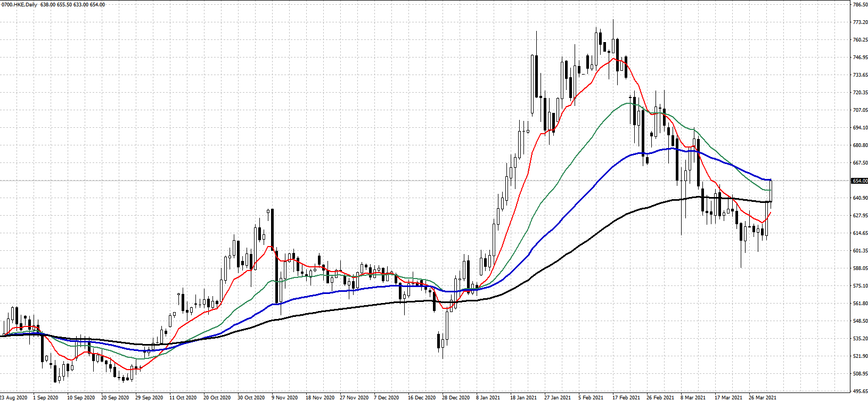Click the 28 Dec 2020 date label
This screenshot has width=868, height=401.
[455, 397]
